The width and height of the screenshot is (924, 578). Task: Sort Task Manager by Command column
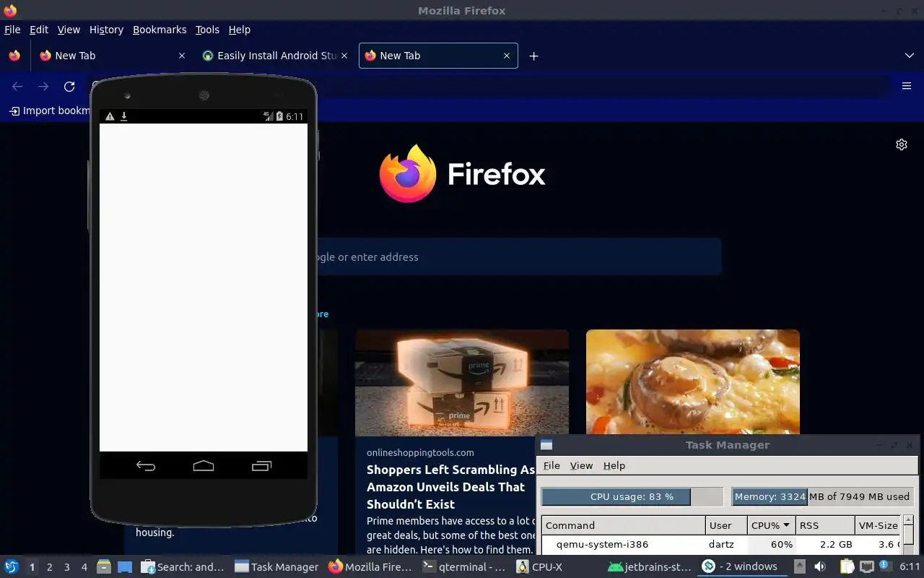(624, 525)
